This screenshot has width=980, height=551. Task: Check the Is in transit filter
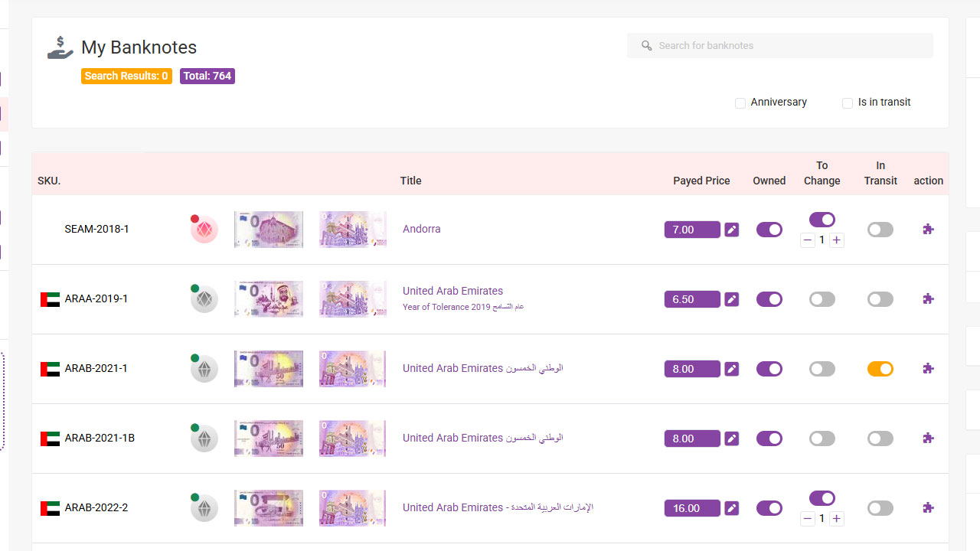pos(848,103)
